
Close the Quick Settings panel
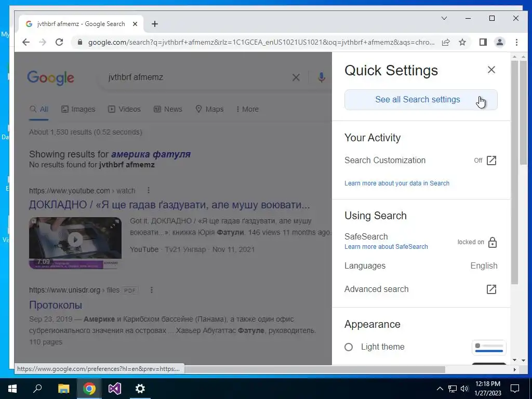[491, 70]
